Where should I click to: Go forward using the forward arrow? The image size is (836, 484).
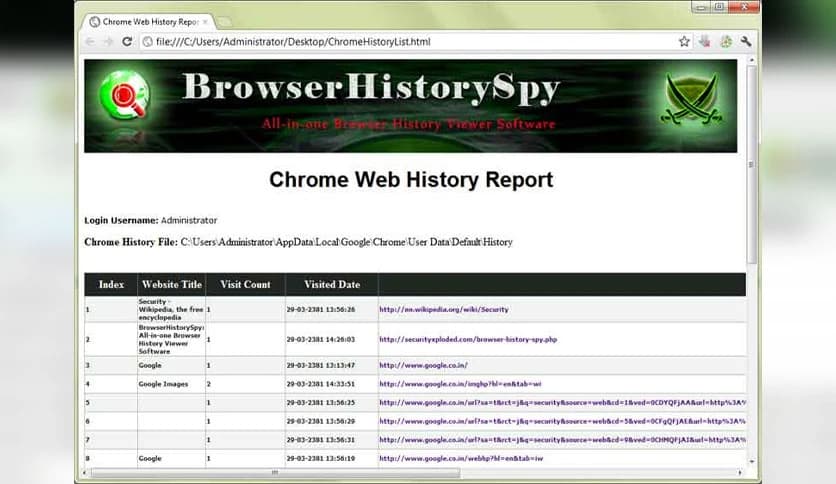[108, 42]
